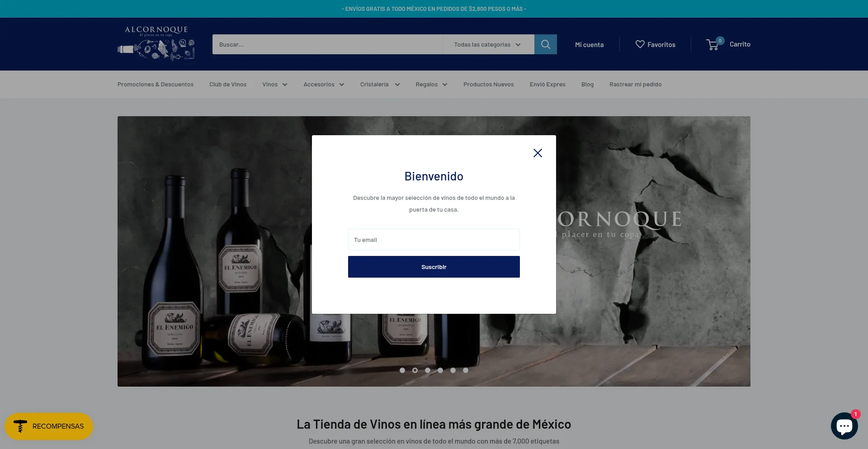Select the fifth carousel slide dot

tap(453, 370)
